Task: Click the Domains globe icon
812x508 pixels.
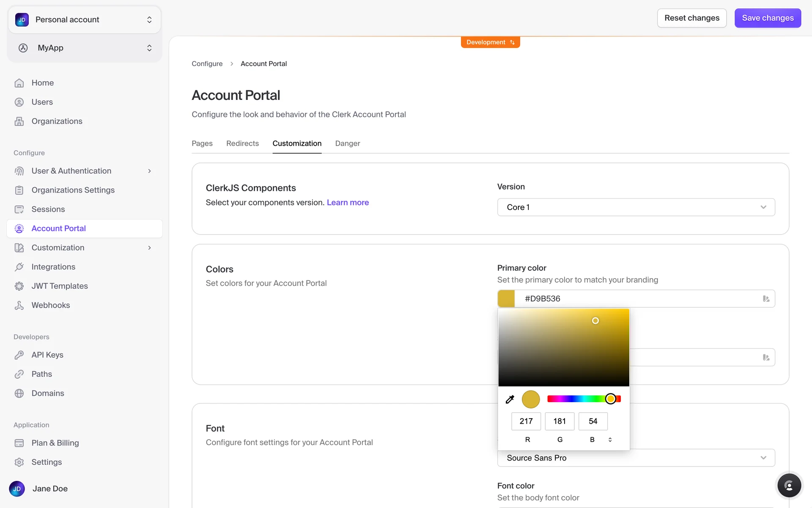Action: (19, 393)
